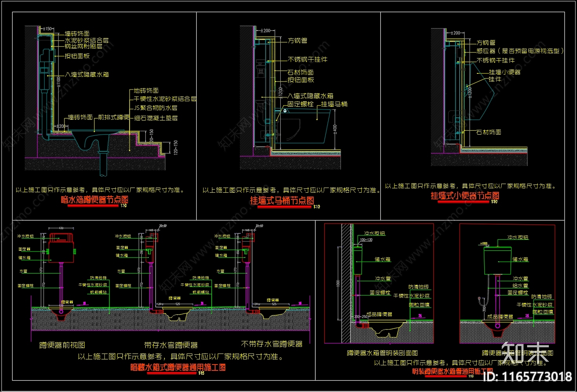This screenshot has width=577, height=392.
Task: Select the label 感应器（是否预留电源视选型）
Action: (x=520, y=51)
